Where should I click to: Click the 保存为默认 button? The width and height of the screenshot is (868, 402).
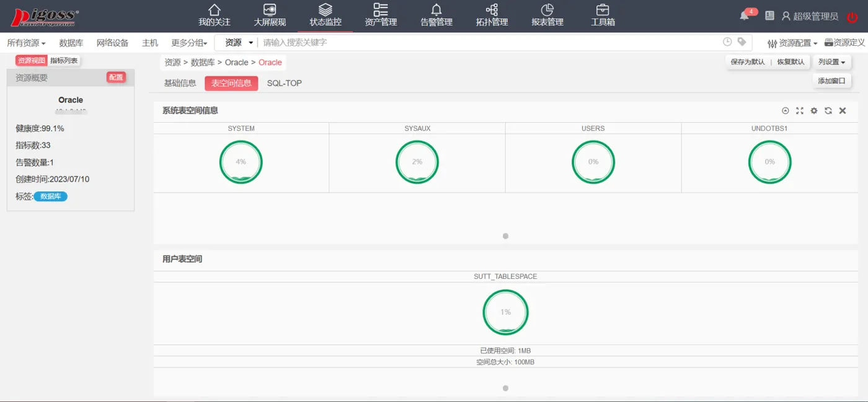(x=748, y=62)
